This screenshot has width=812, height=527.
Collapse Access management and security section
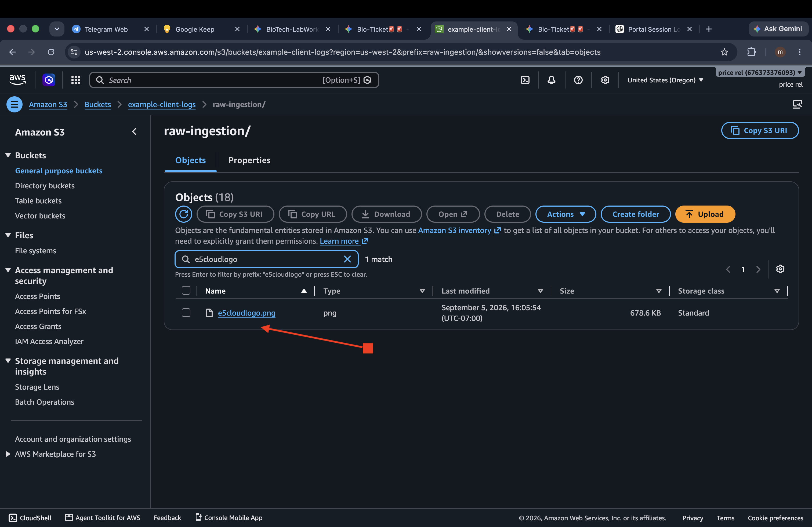point(8,270)
